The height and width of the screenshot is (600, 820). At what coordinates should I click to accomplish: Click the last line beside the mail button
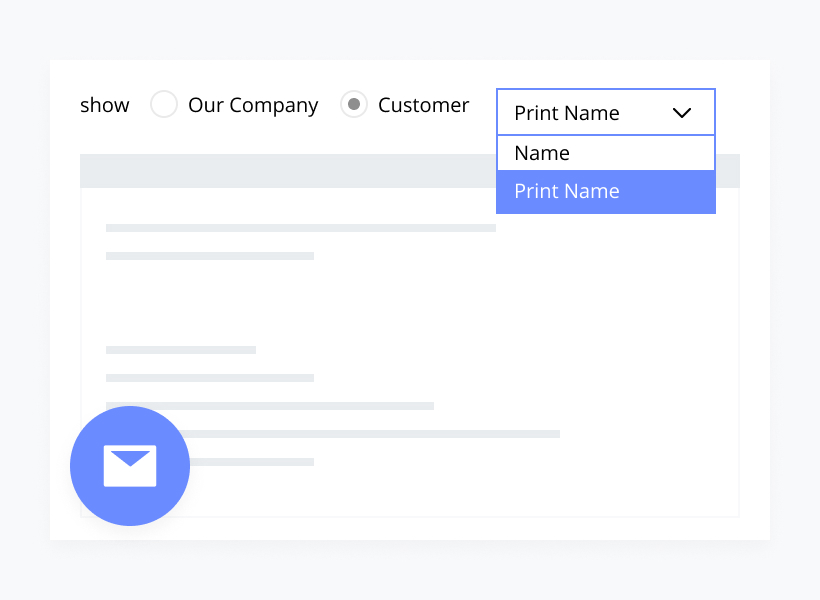(x=260, y=462)
